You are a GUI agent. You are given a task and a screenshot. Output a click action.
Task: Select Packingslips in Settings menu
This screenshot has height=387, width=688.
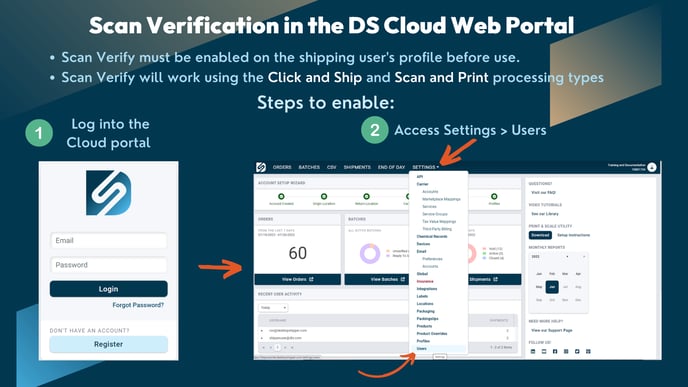[427, 319]
